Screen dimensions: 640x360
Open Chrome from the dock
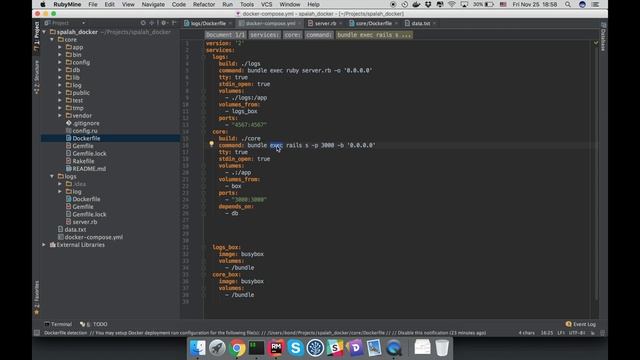[x=237, y=348]
